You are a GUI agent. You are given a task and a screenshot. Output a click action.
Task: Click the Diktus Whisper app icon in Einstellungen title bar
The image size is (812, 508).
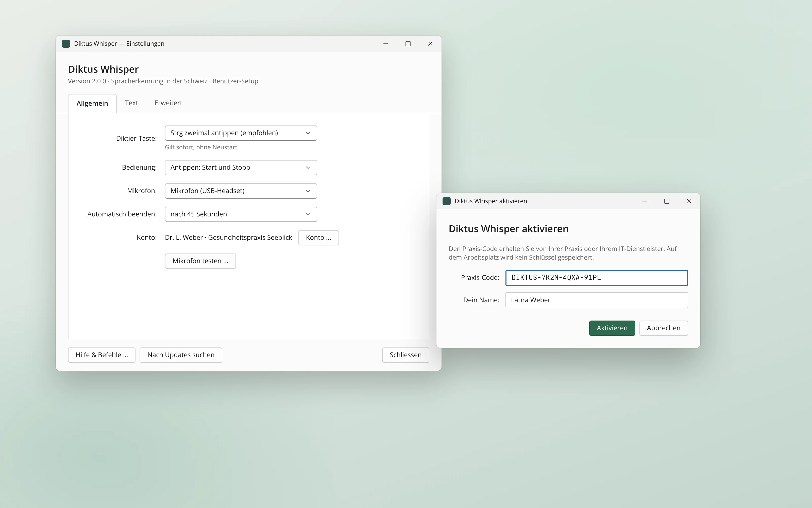66,44
